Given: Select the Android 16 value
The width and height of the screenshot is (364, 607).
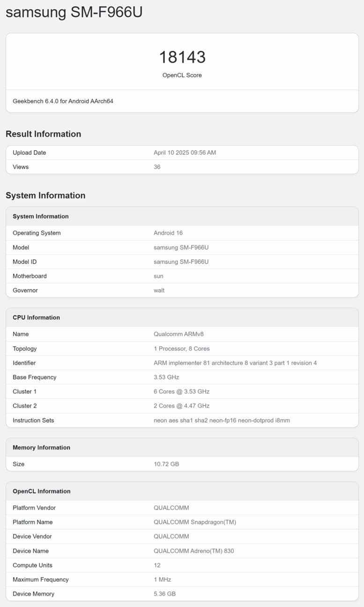Looking at the screenshot, I should [168, 233].
